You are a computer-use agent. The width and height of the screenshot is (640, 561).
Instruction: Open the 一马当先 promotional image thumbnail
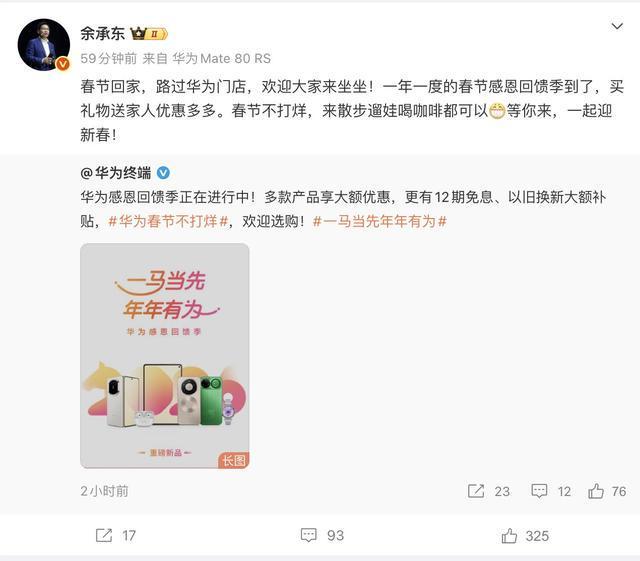[x=164, y=356]
